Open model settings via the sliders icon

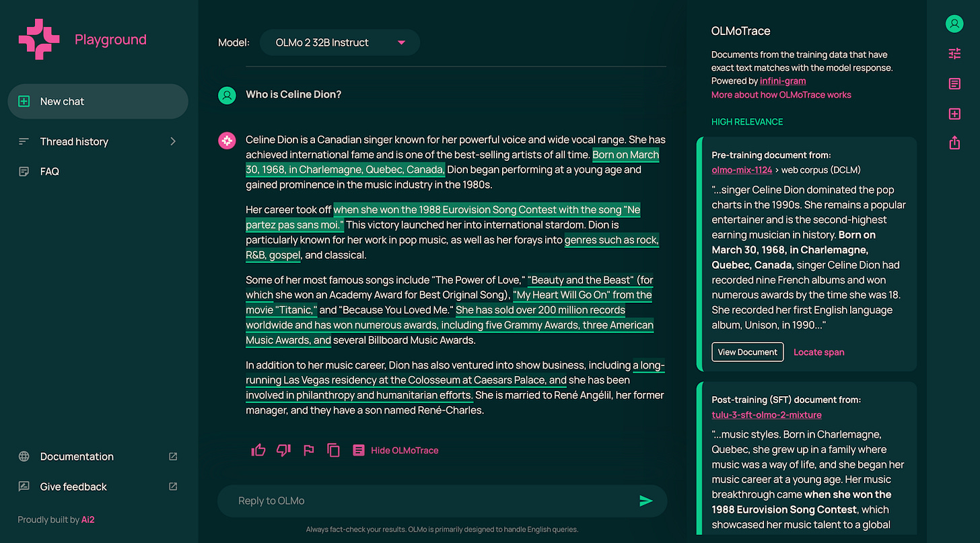point(954,53)
